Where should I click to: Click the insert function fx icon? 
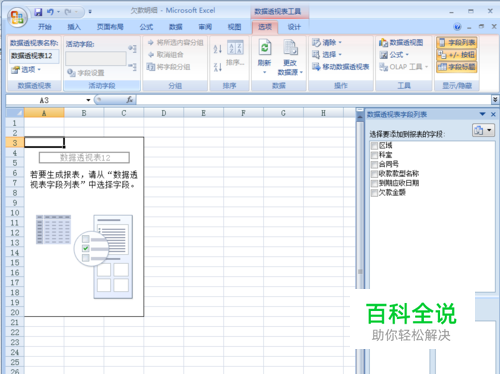[x=130, y=100]
